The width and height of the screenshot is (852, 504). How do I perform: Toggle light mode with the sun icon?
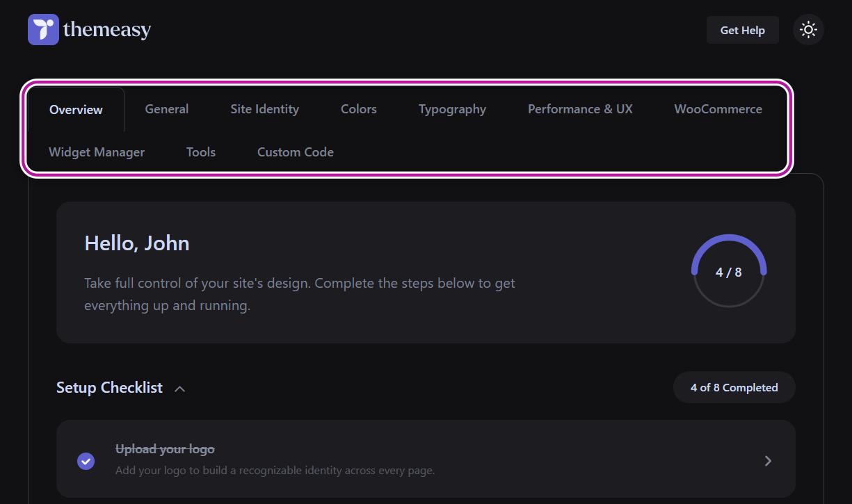point(808,30)
